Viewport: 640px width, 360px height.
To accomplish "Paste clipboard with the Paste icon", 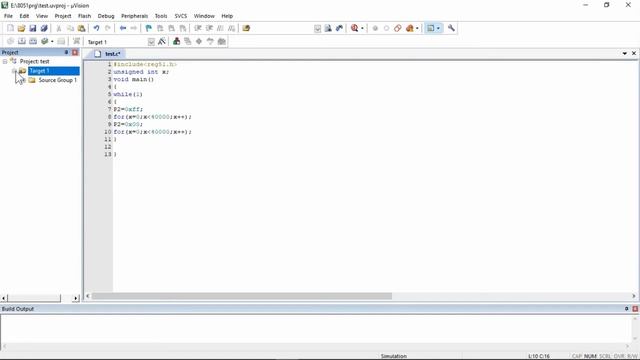I will coord(82,28).
